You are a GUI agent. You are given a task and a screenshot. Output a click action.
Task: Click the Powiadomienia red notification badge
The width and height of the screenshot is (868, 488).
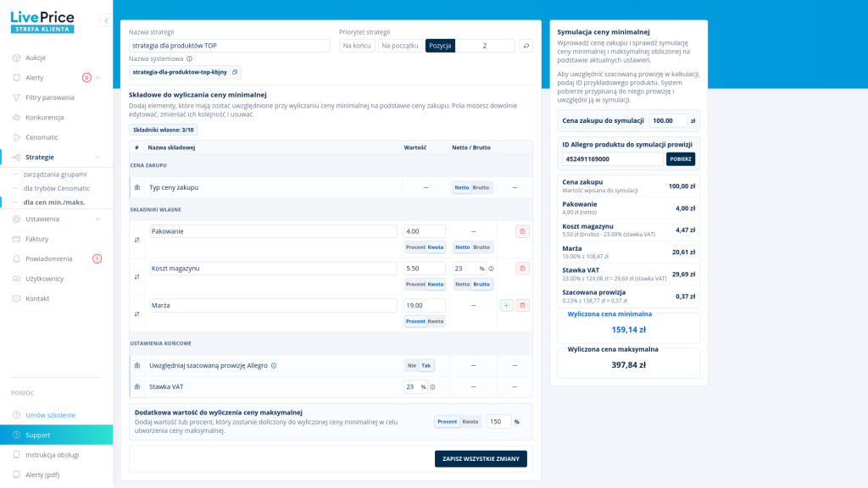[97, 258]
